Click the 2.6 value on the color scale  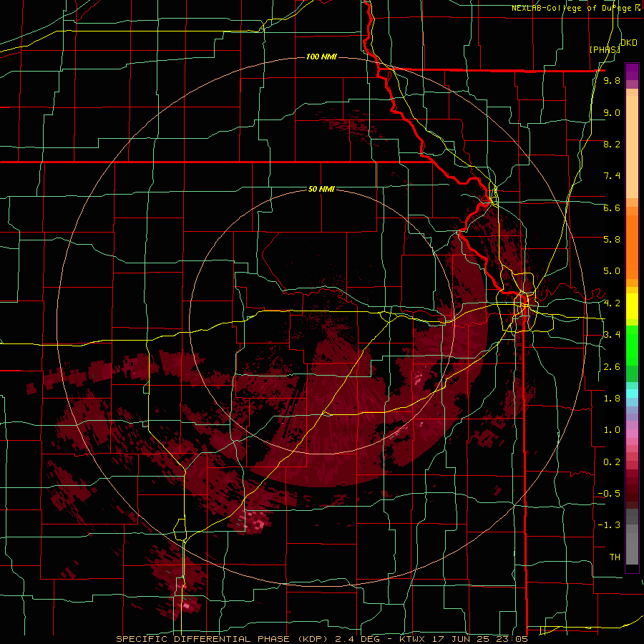pyautogui.click(x=612, y=367)
